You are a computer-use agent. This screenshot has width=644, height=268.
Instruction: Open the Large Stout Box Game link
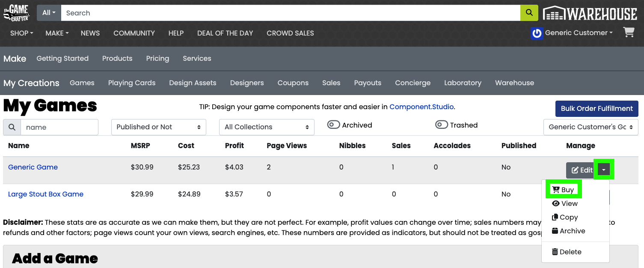click(46, 194)
